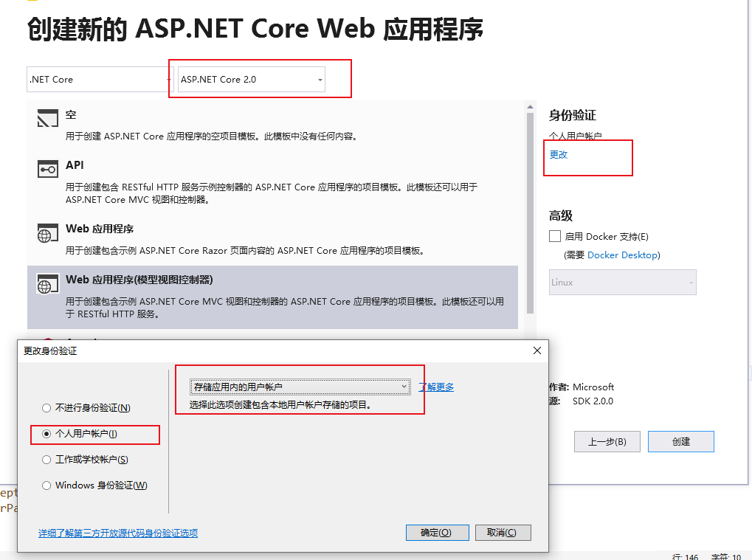The height and width of the screenshot is (560, 752).
Task: Open the .NET Core framework dropdown
Action: pyautogui.click(x=100, y=80)
